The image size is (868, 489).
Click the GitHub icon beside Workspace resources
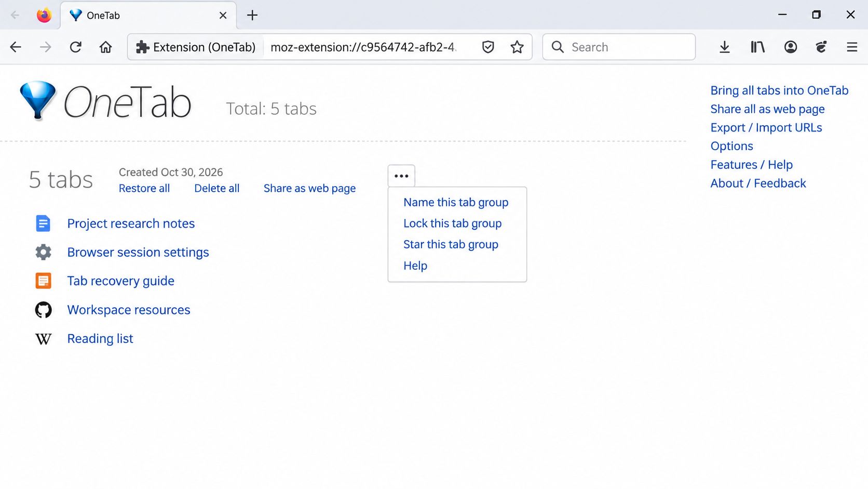[43, 310]
